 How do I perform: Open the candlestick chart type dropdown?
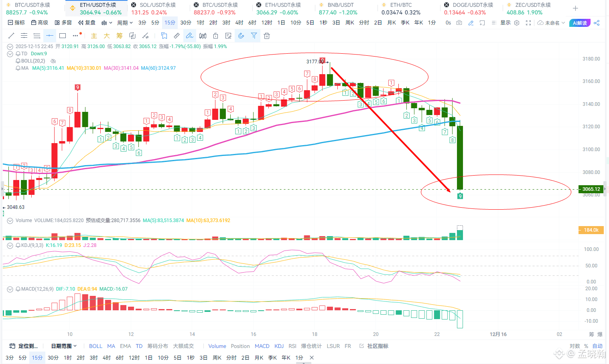(107, 23)
